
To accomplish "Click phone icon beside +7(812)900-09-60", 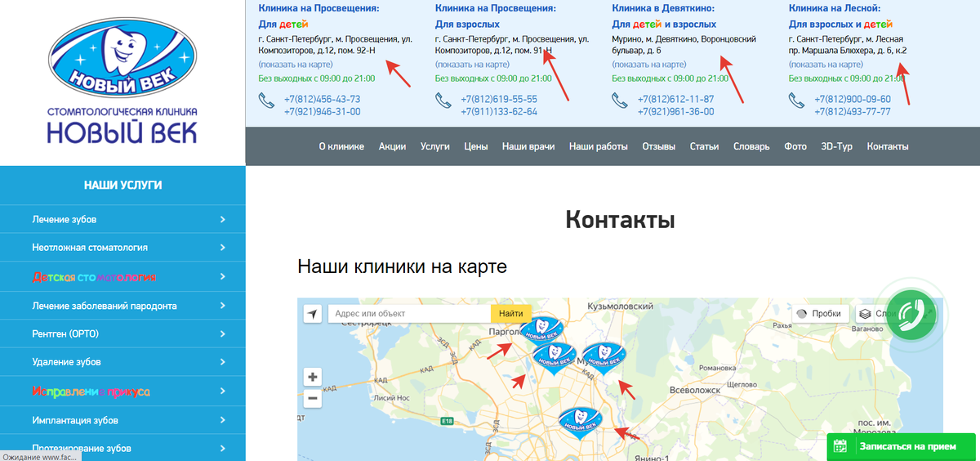I will point(796,101).
